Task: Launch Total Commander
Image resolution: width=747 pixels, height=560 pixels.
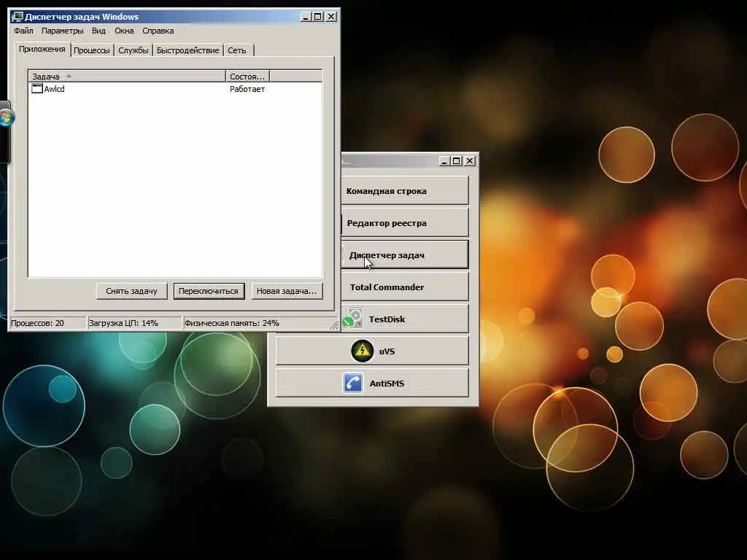Action: click(x=404, y=287)
